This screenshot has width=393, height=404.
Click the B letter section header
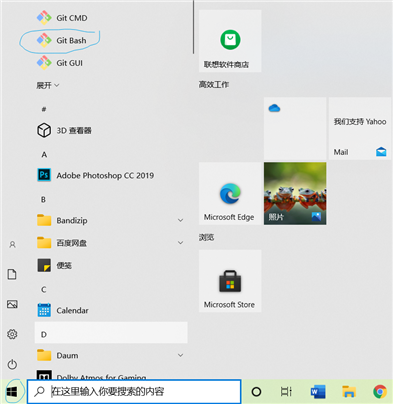pyautogui.click(x=43, y=200)
